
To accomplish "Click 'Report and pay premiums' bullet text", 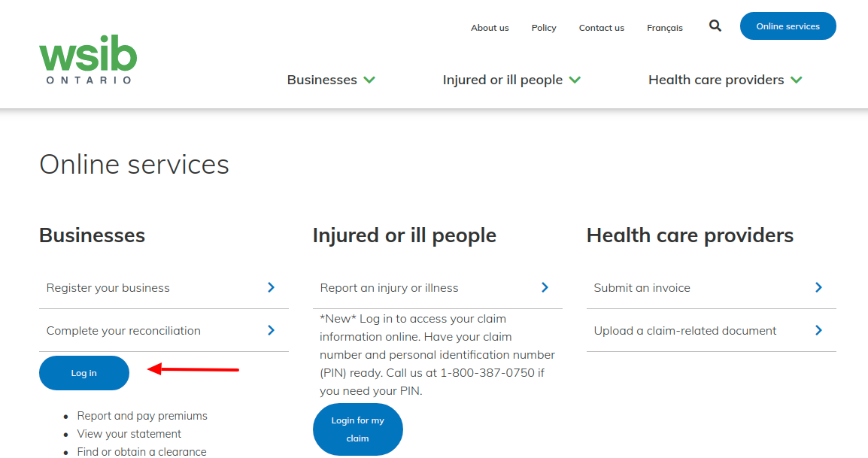I will [142, 416].
